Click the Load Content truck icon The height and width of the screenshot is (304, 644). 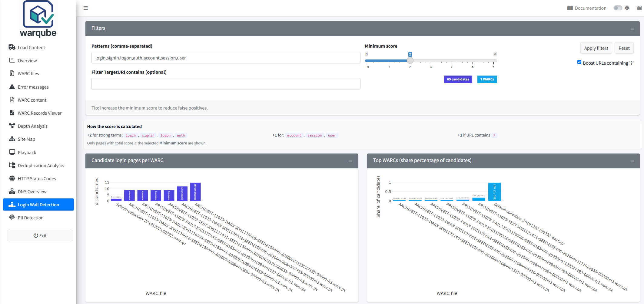tap(12, 47)
